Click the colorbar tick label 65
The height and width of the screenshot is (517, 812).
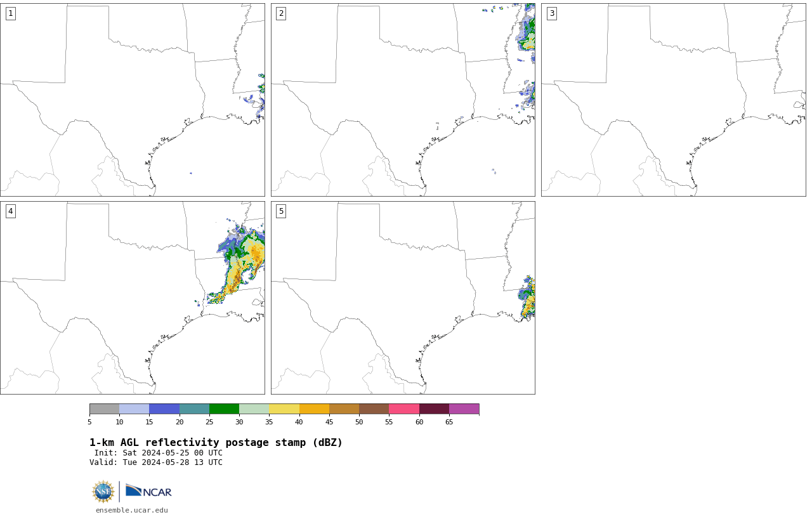click(x=449, y=422)
